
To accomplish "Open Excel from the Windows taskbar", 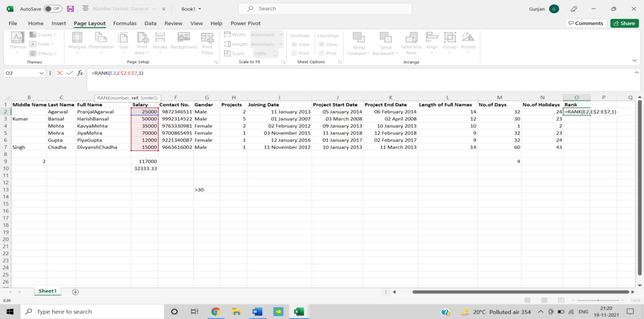I will coord(298,312).
